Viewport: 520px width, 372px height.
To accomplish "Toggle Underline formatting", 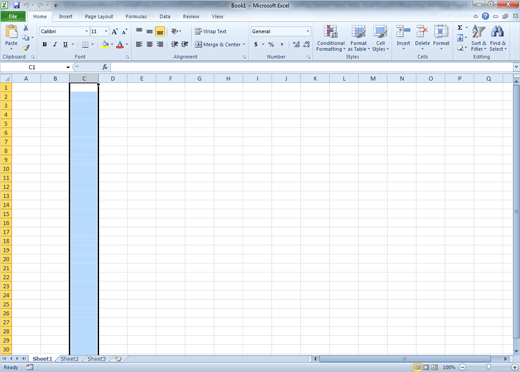I will [x=65, y=44].
